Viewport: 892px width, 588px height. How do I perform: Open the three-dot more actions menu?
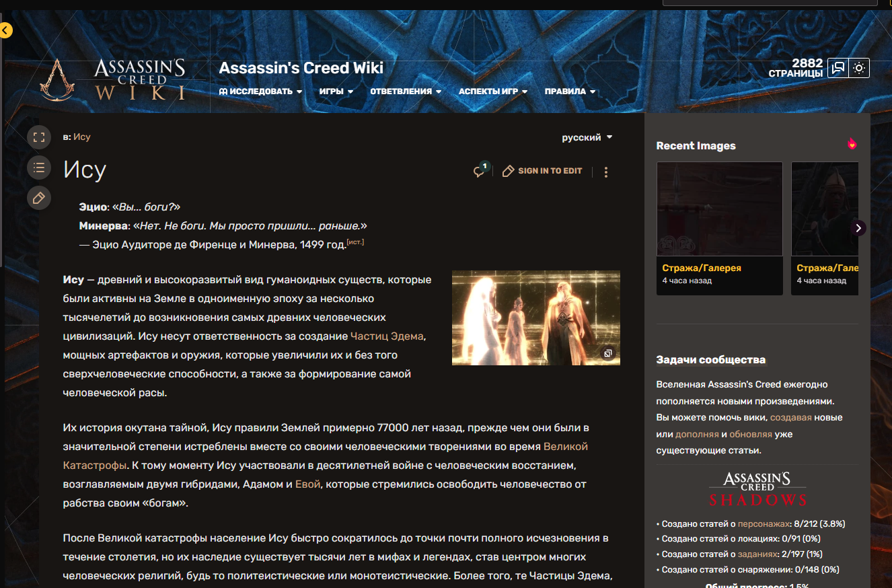[606, 172]
